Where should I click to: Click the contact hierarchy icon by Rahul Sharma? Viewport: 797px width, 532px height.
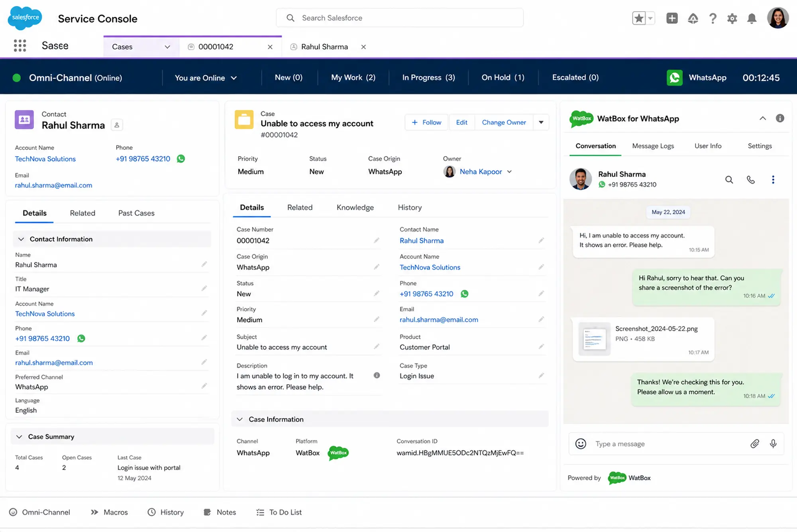coord(117,125)
